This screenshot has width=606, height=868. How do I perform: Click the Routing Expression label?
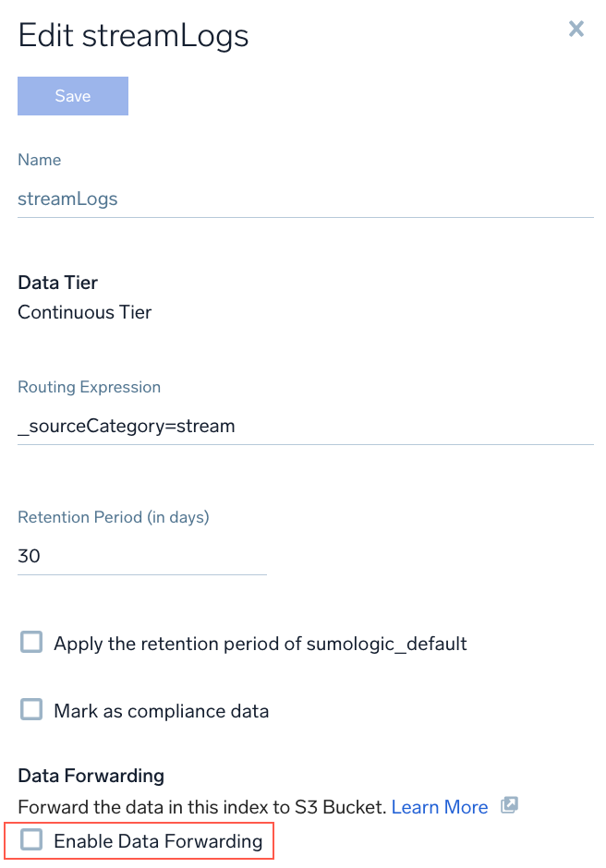pos(89,387)
